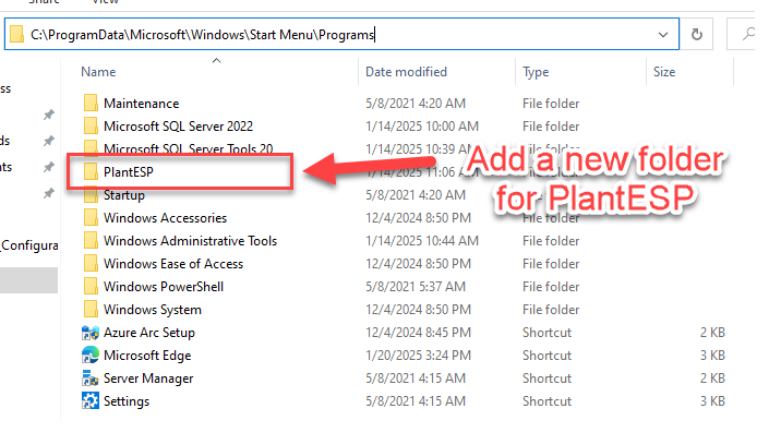The width and height of the screenshot is (768, 424).
Task: Select the Microsoft SQL Server 2022 folder icon
Action: (x=91, y=126)
